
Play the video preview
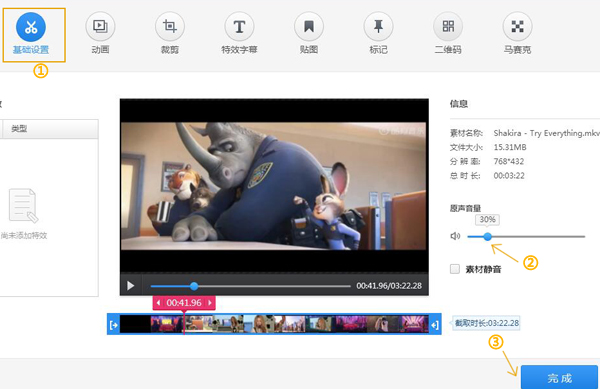click(130, 286)
